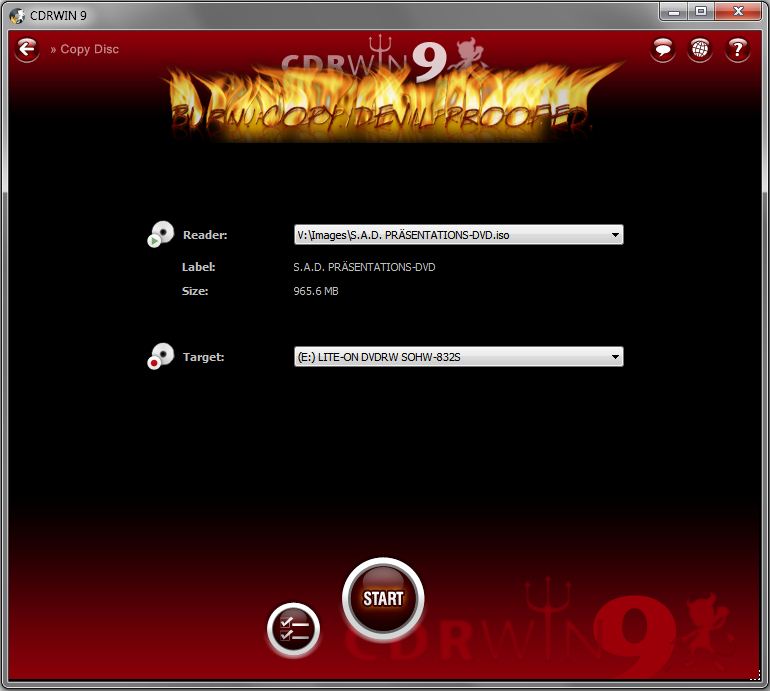Click the globe website icon
The image size is (770, 691).
[x=700, y=48]
